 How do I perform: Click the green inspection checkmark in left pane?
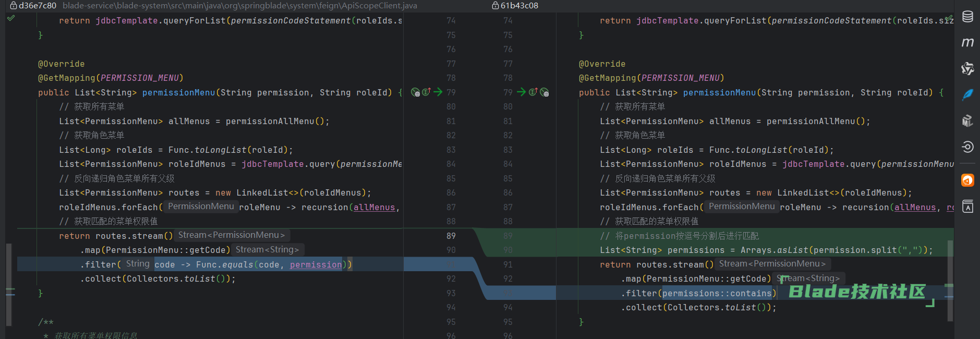[x=11, y=18]
